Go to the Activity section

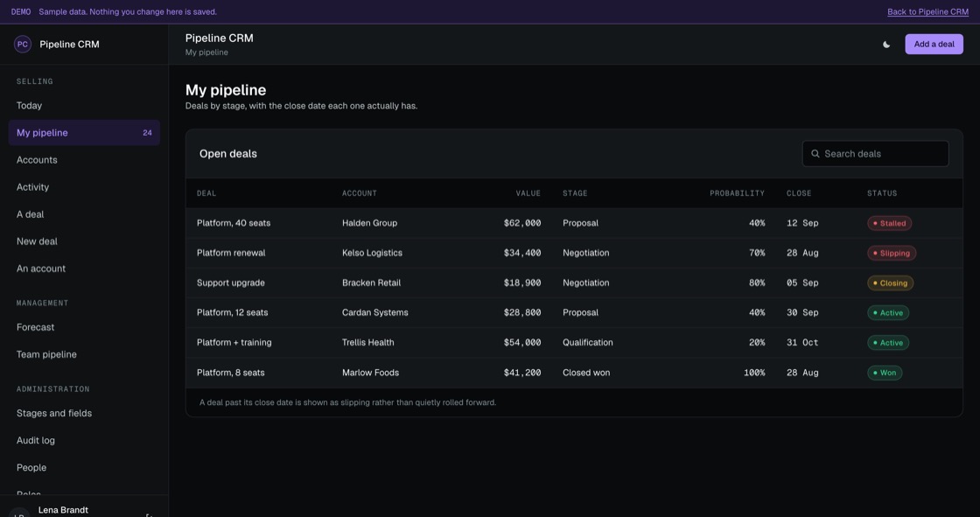(x=84, y=187)
